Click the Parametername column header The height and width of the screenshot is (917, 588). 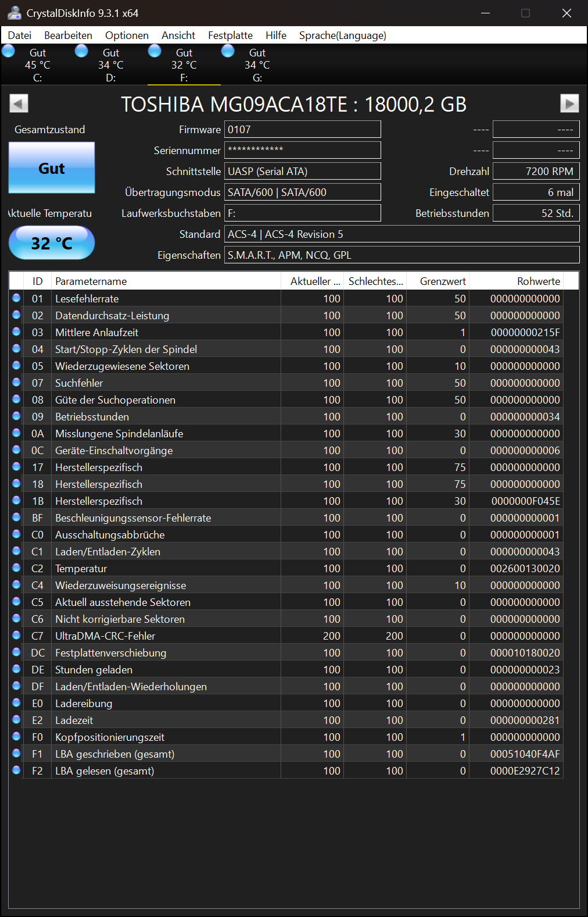click(x=166, y=281)
